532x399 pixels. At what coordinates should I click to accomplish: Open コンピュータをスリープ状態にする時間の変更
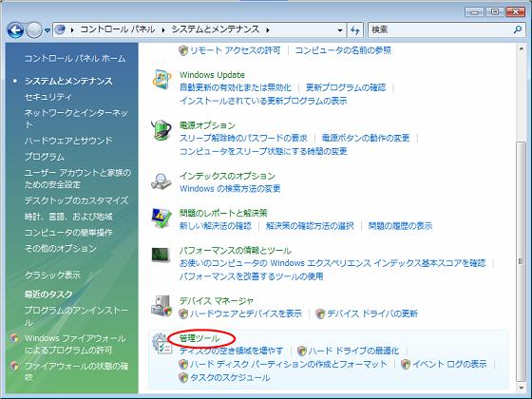click(263, 151)
